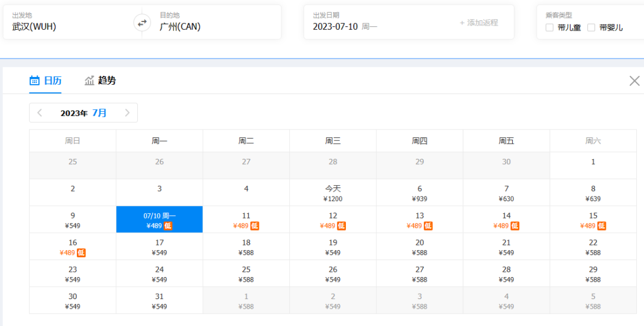
Task: Select July 7 priced ¥630
Action: [506, 192]
